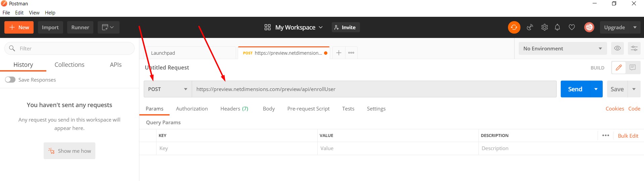This screenshot has width=644, height=181.
Task: Click the Save button
Action: pyautogui.click(x=617, y=89)
